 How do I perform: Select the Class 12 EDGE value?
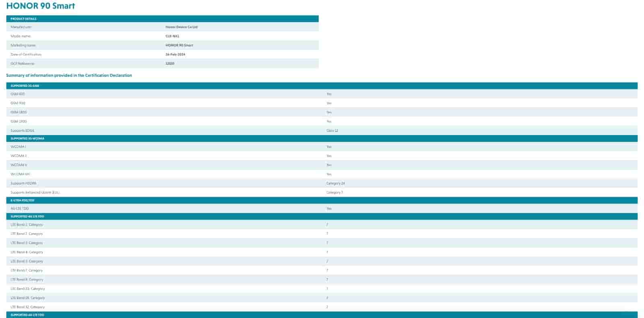coord(332,131)
